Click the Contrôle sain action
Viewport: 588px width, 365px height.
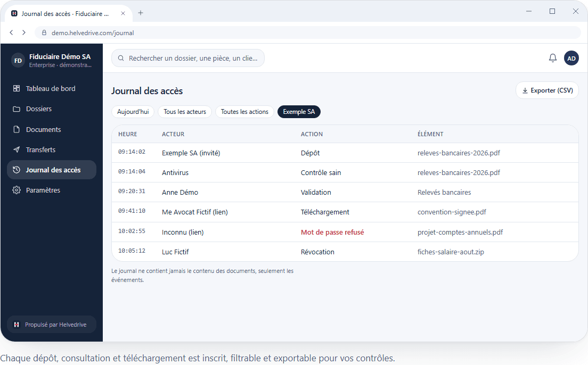coord(321,173)
